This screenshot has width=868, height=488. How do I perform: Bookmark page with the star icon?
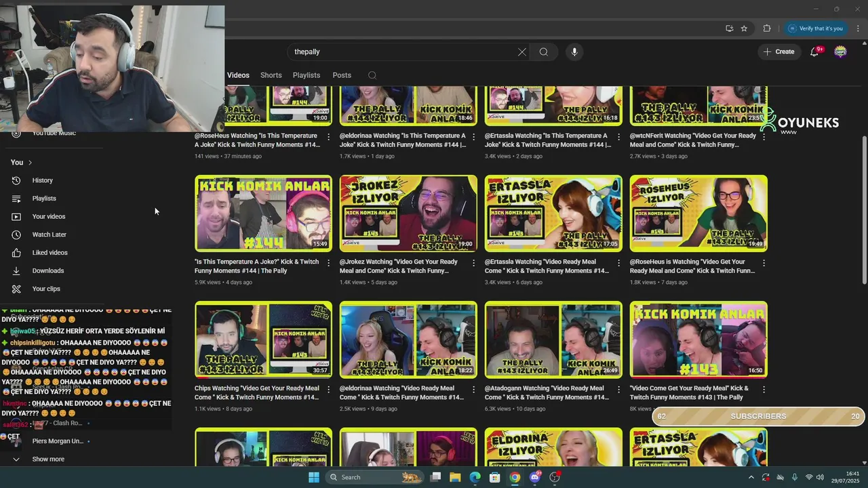point(744,28)
